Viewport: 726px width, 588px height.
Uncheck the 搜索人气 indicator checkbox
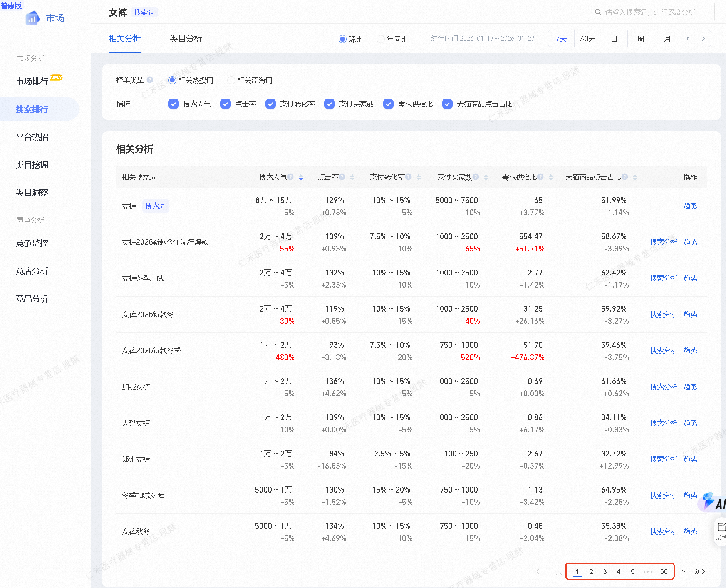(x=173, y=104)
